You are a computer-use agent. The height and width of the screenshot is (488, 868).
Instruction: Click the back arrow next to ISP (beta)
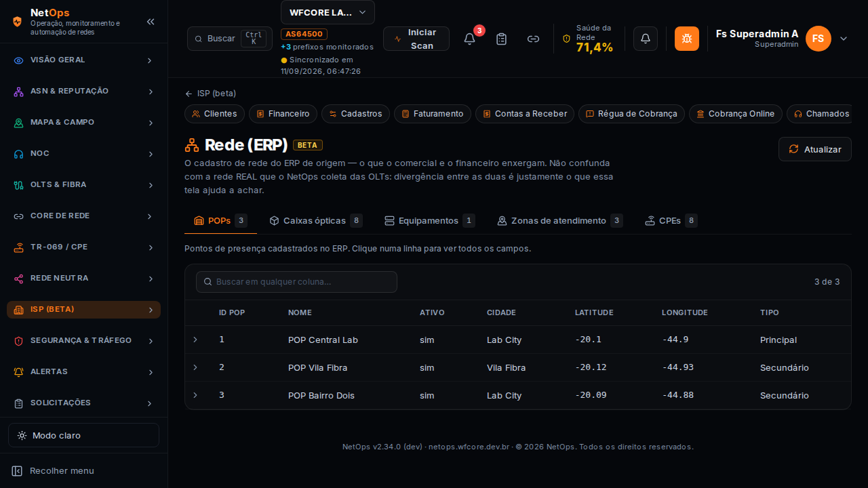point(189,94)
